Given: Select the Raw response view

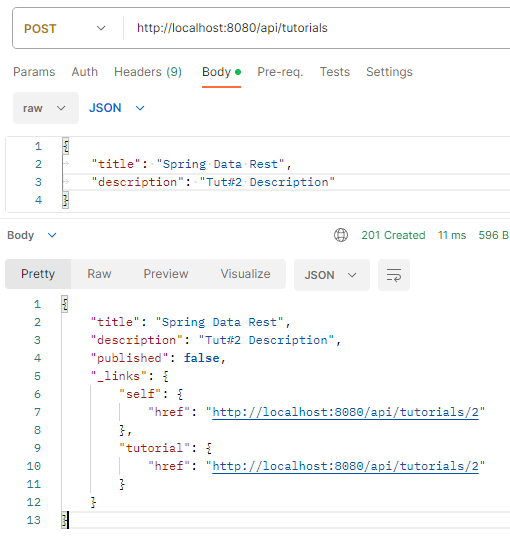Looking at the screenshot, I should 99,274.
